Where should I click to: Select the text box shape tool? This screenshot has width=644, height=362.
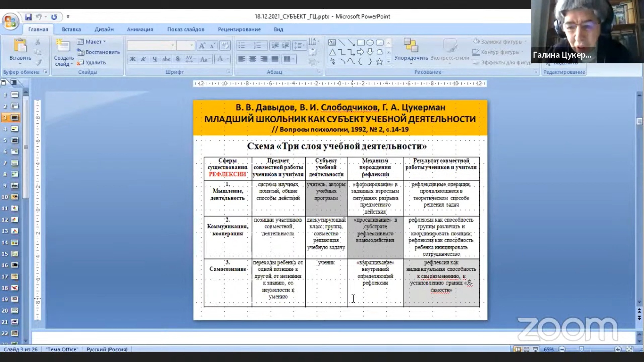332,43
